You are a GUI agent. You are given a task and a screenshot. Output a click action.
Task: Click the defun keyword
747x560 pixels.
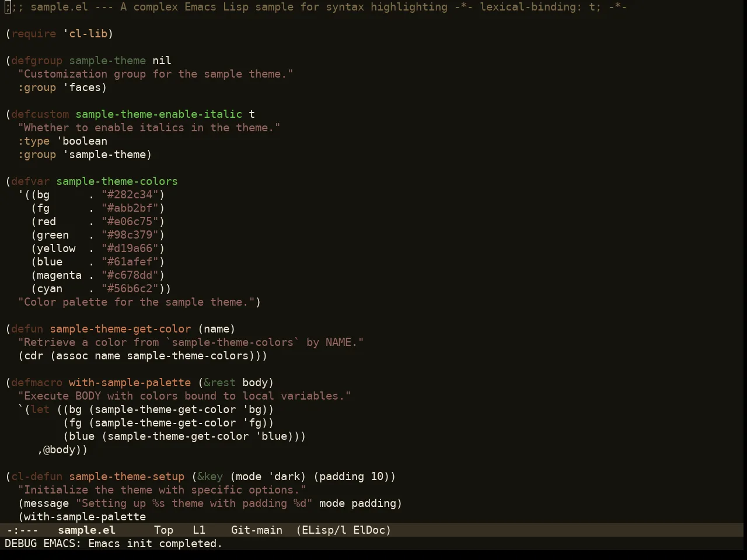[x=27, y=329]
